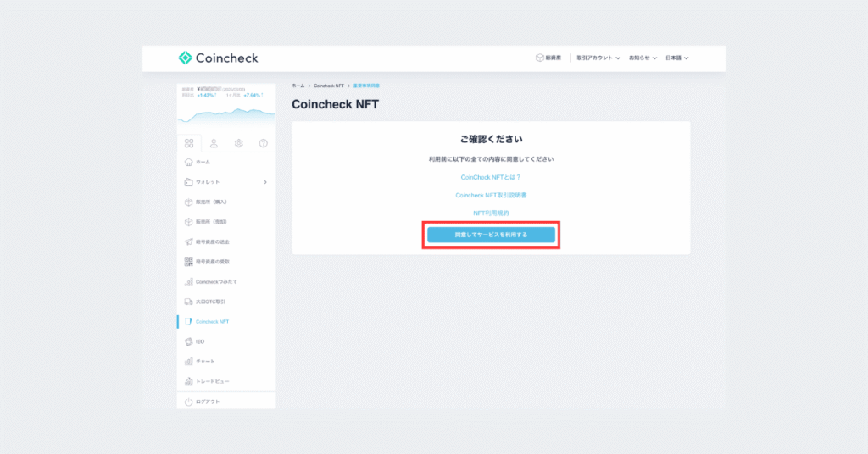The width and height of the screenshot is (868, 454).
Task: Select the settings gear tab icon
Action: [238, 143]
